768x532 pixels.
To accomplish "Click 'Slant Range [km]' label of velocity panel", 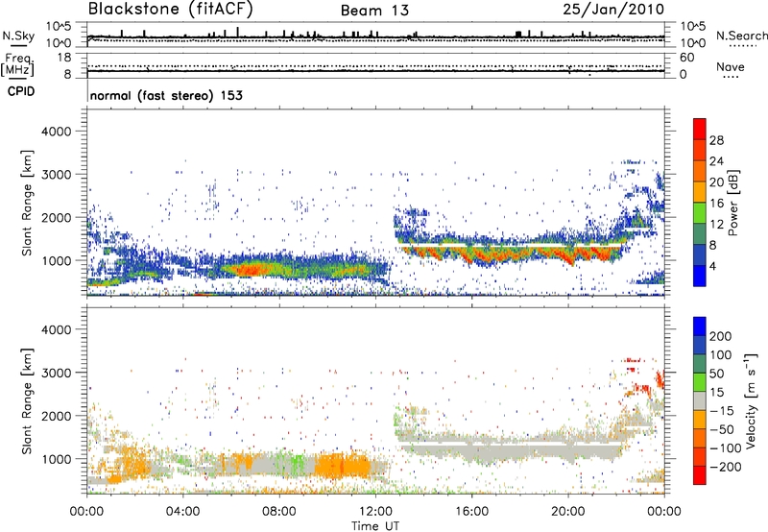I will coord(27,400).
